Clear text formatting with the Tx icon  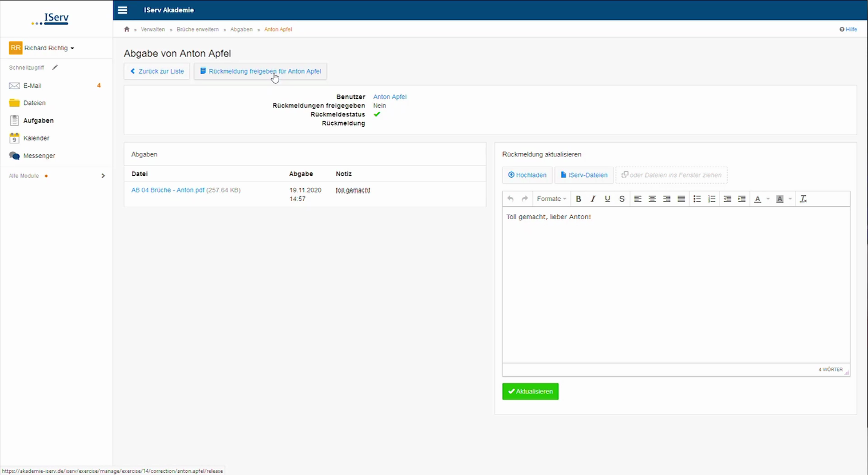803,199
